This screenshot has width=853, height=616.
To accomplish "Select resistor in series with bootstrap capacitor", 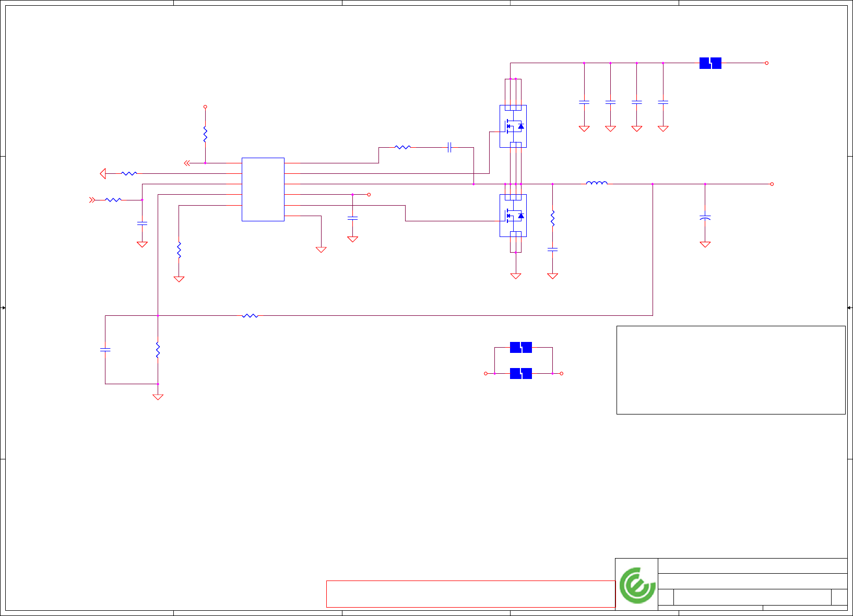I will tap(402, 147).
